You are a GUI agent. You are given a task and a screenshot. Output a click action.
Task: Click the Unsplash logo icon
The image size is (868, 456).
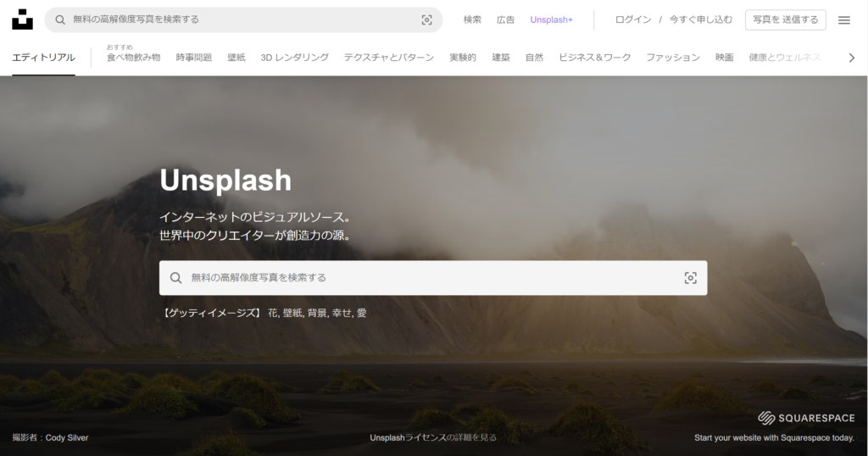[22, 19]
